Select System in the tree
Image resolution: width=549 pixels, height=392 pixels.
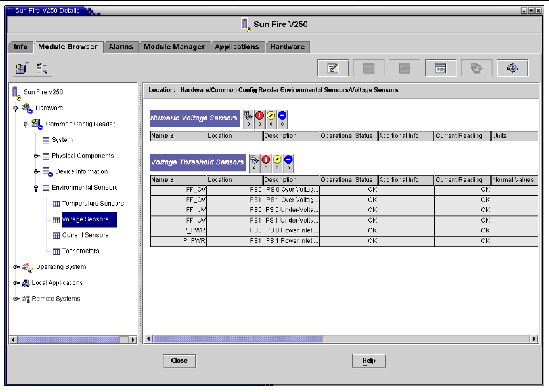(x=62, y=140)
